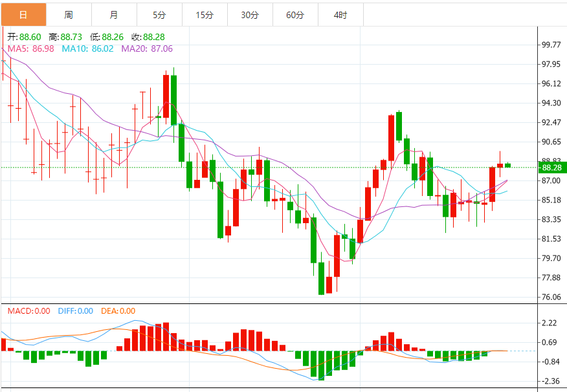
Task: Click the 0.69 MACD axis label
Action: tap(550, 342)
